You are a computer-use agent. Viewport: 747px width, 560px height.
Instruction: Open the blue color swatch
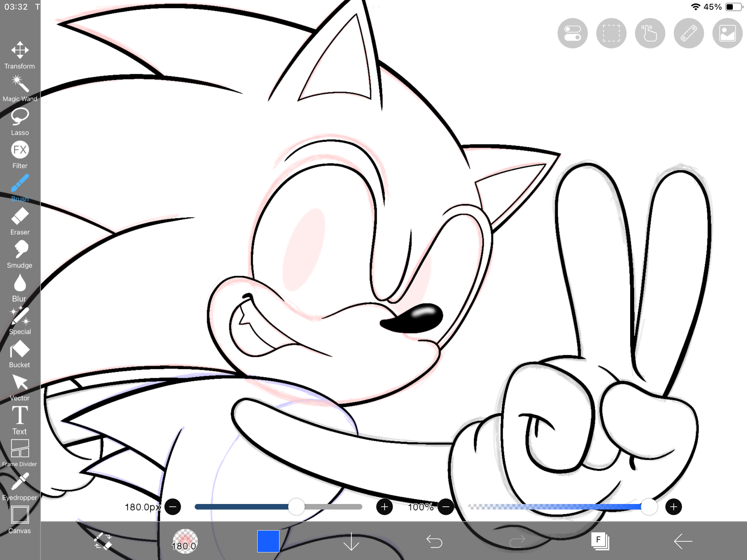(x=268, y=541)
